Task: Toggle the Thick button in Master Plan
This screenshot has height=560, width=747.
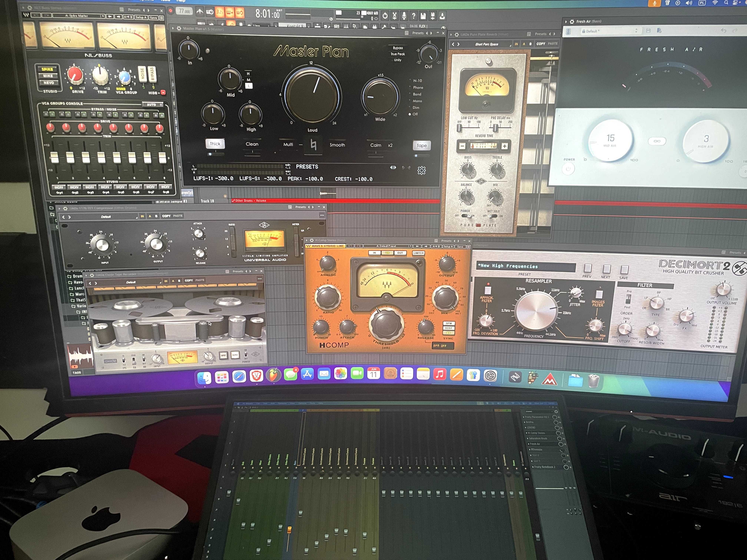Action: [x=215, y=144]
